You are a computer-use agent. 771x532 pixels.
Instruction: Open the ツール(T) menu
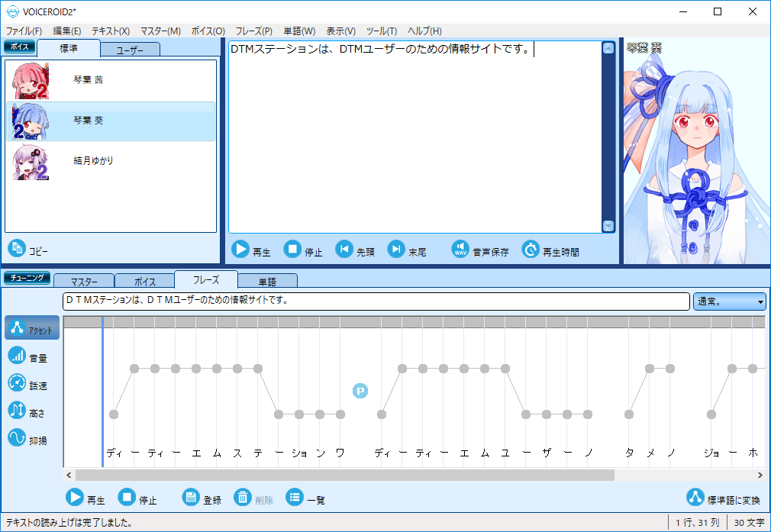pyautogui.click(x=382, y=31)
